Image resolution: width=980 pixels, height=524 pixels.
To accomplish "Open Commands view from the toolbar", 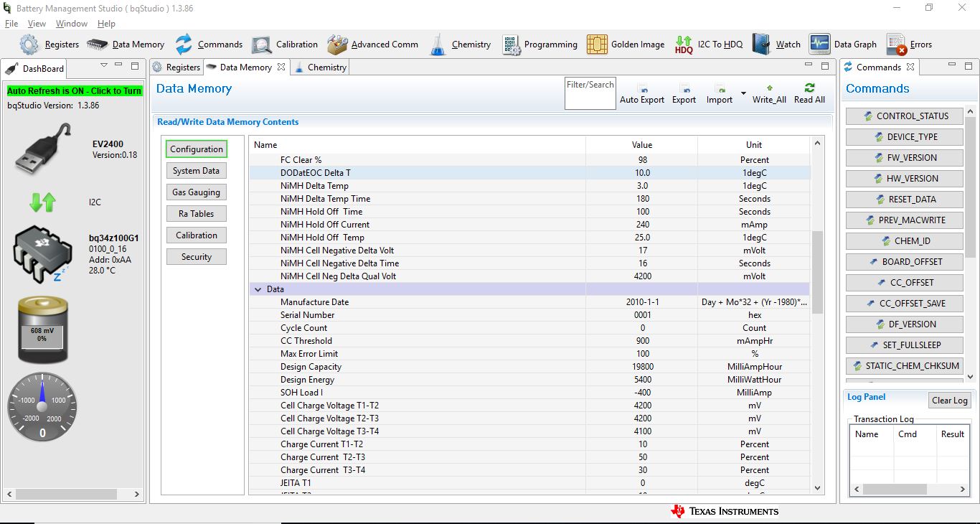I will click(209, 45).
